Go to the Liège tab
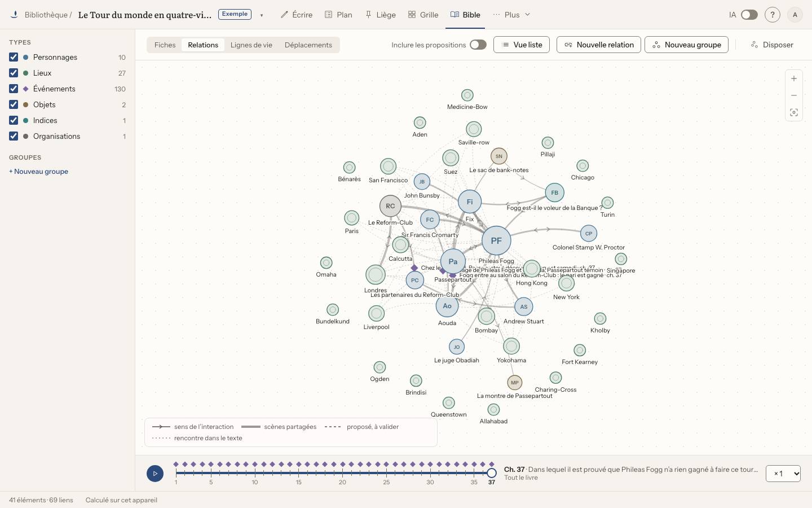812x508 pixels. click(x=381, y=15)
